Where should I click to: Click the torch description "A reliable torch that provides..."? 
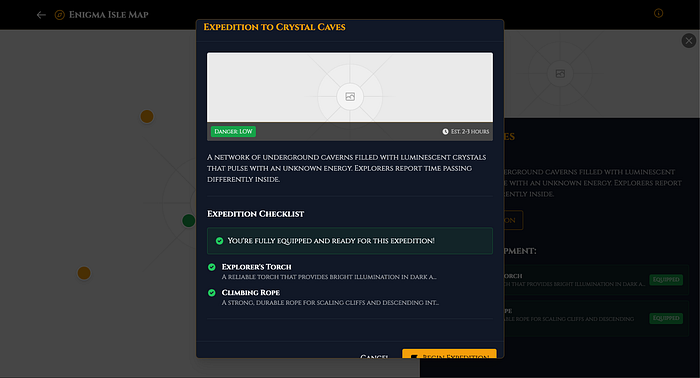click(329, 277)
